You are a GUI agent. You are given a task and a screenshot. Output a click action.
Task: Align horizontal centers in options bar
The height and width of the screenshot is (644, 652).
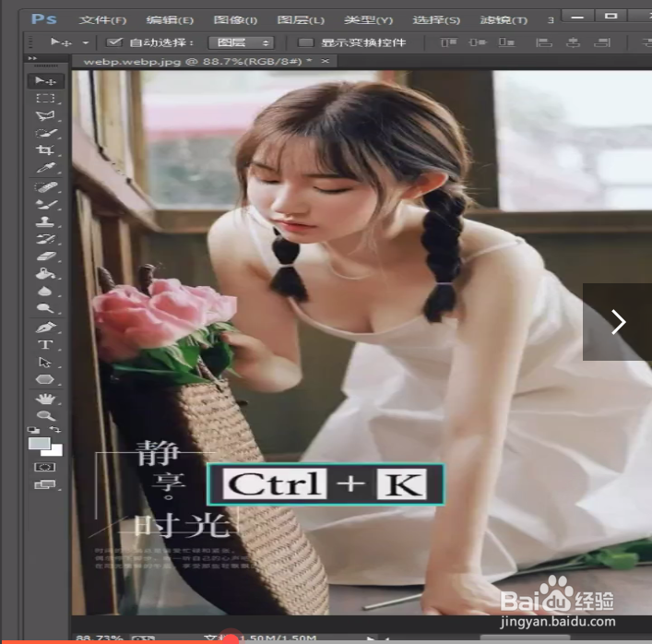point(573,42)
